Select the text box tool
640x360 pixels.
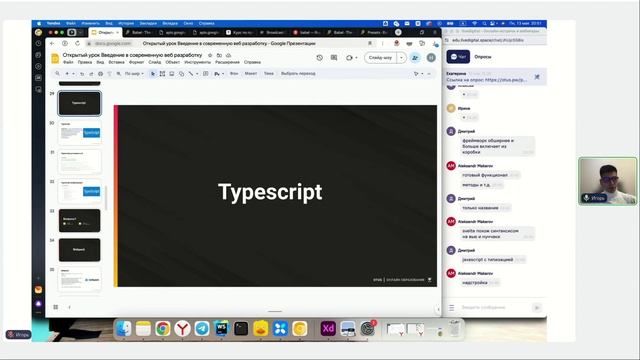pos(162,74)
